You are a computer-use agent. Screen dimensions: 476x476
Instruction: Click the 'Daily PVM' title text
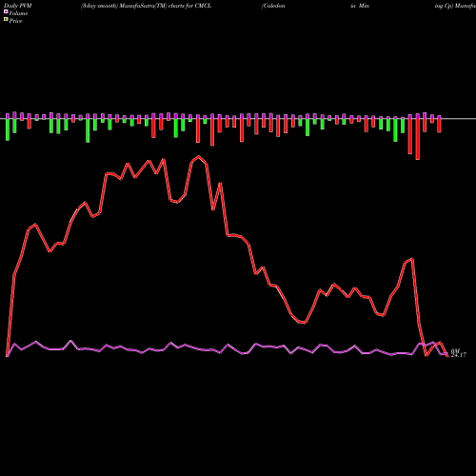tap(18, 6)
